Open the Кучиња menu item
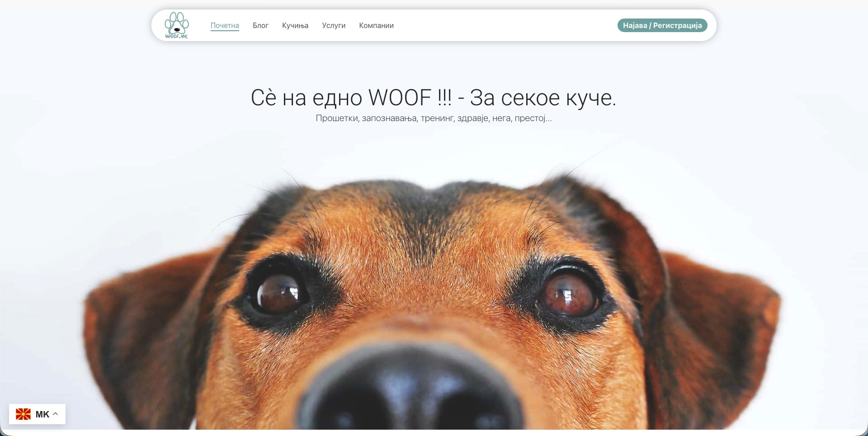 coord(295,25)
